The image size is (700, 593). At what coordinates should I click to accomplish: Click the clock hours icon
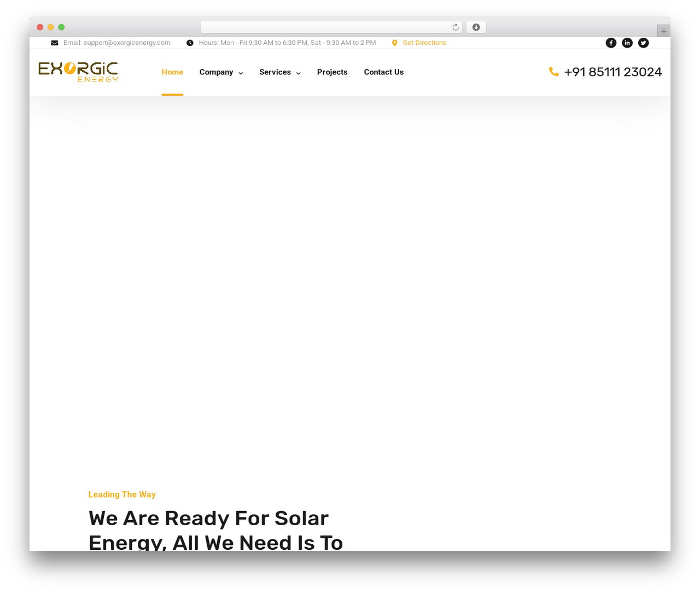click(x=190, y=43)
